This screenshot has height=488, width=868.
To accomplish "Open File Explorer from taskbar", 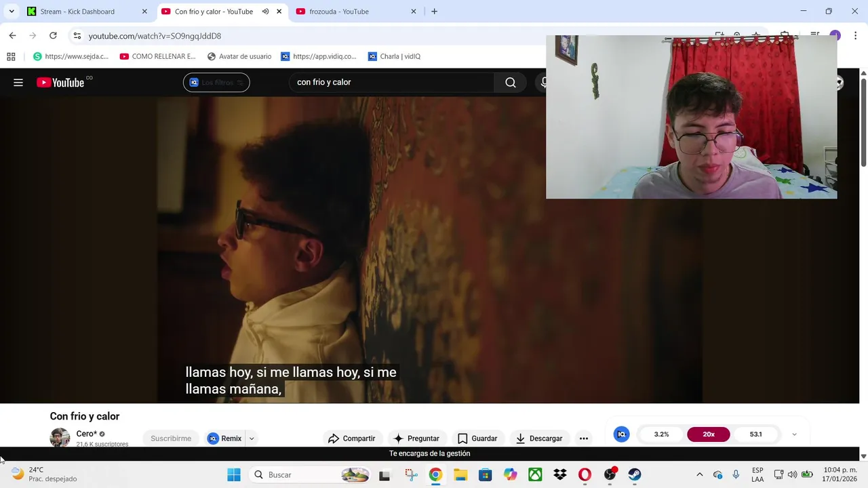I will (460, 474).
